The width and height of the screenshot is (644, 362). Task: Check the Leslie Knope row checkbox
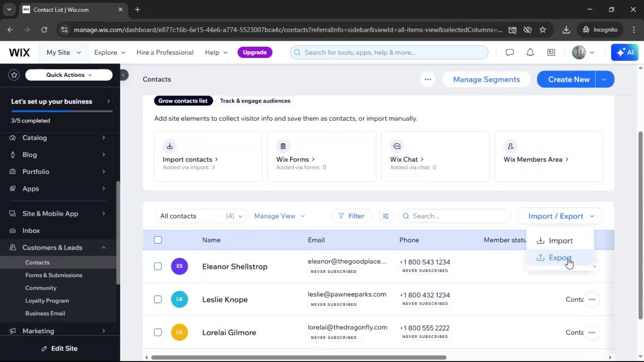158,299
